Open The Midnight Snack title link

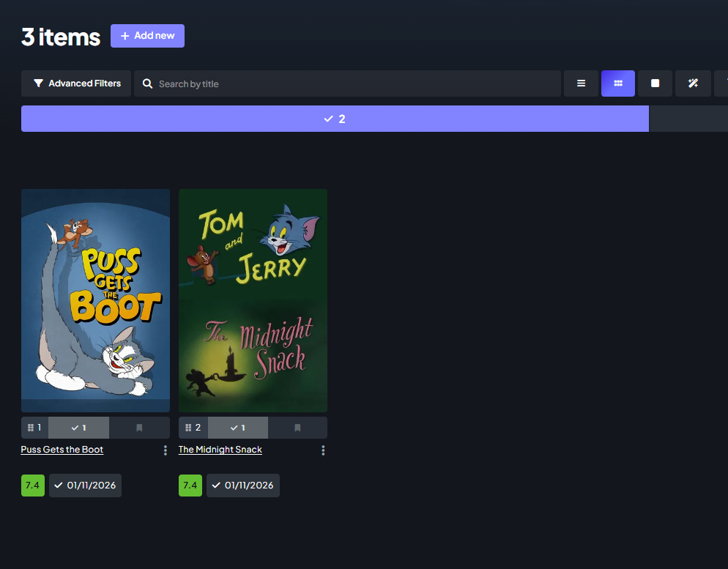pyautogui.click(x=220, y=449)
